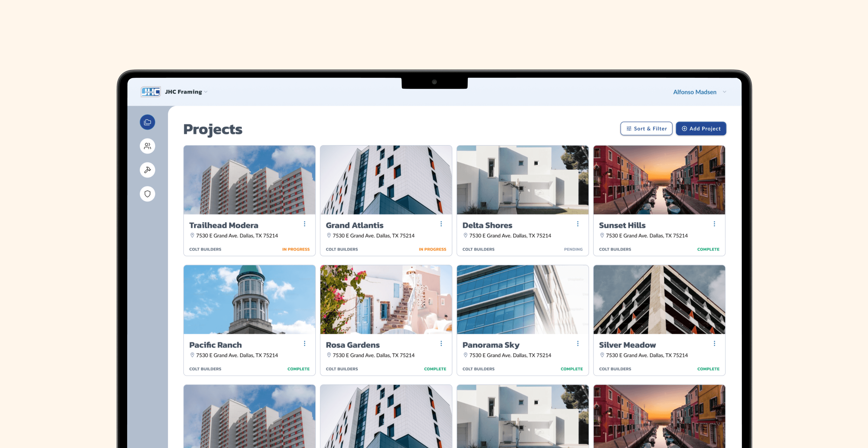Open the Delta Shores project title

click(487, 225)
